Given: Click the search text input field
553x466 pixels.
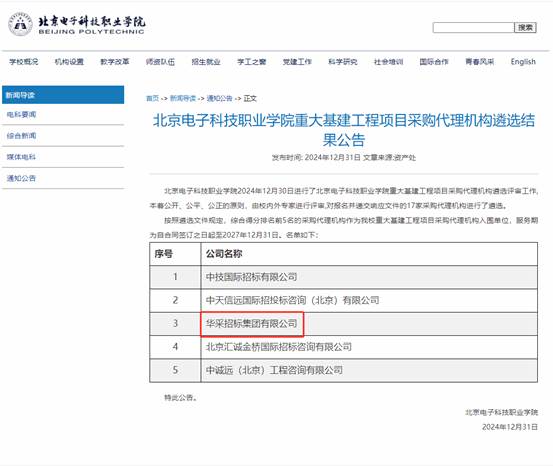Looking at the screenshot, I should (473, 28).
